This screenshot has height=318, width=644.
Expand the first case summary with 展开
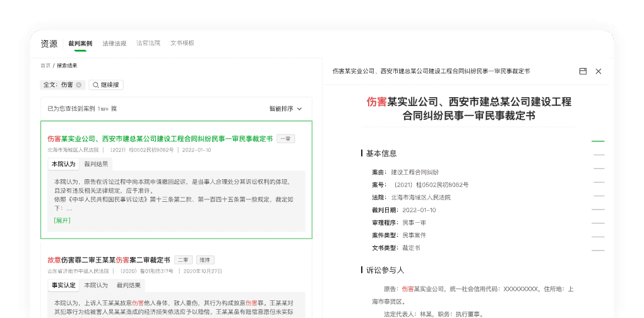pos(62,221)
